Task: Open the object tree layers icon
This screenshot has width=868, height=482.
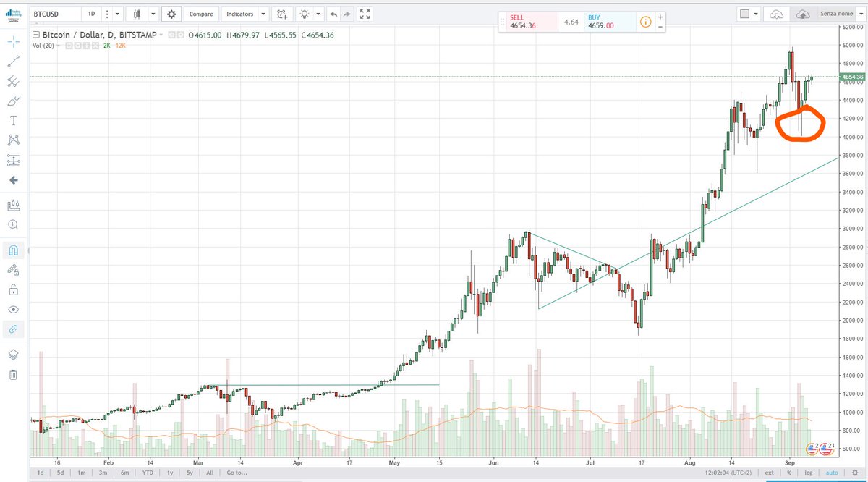Action: click(13, 355)
